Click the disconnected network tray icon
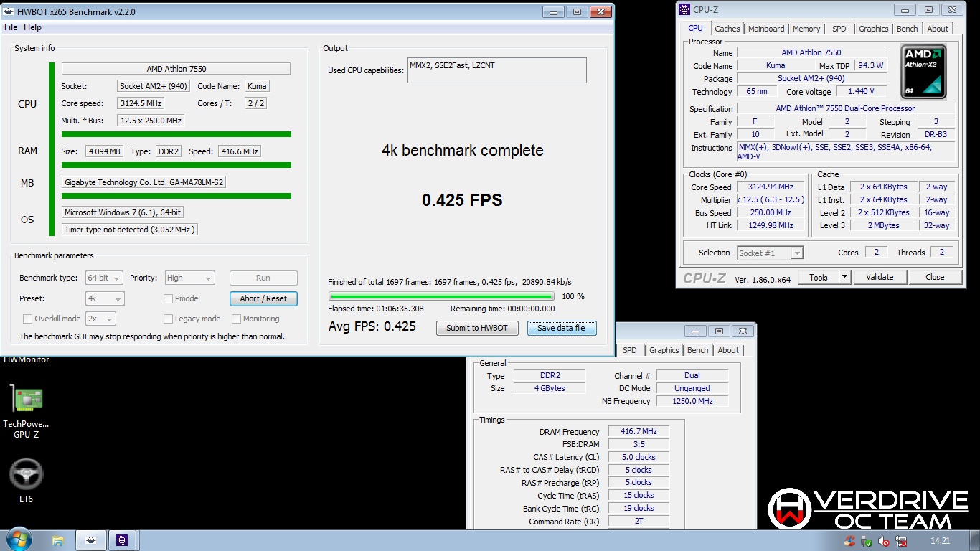This screenshot has width=980, height=551. pyautogui.click(x=901, y=541)
